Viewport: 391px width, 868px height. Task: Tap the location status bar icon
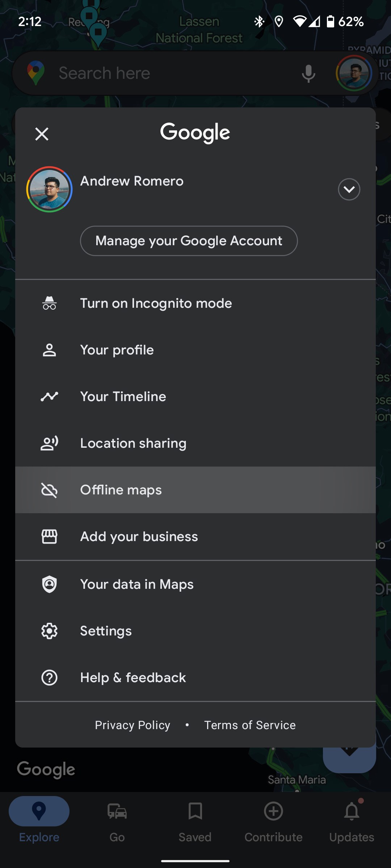[279, 22]
